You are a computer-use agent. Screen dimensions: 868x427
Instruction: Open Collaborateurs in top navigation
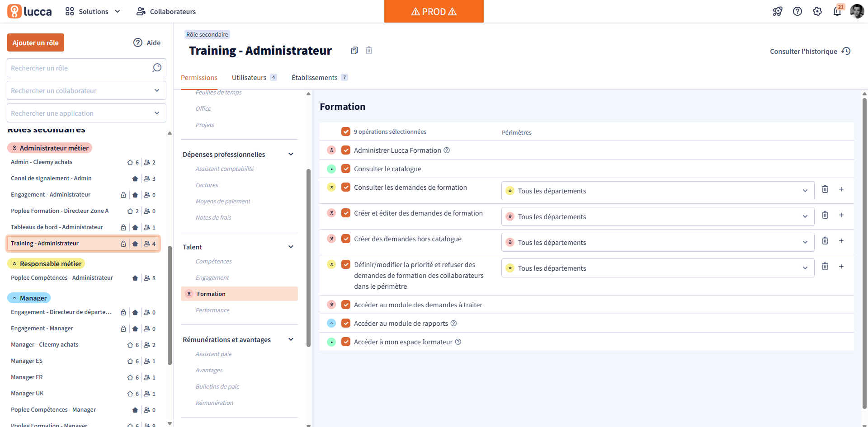[x=166, y=11]
